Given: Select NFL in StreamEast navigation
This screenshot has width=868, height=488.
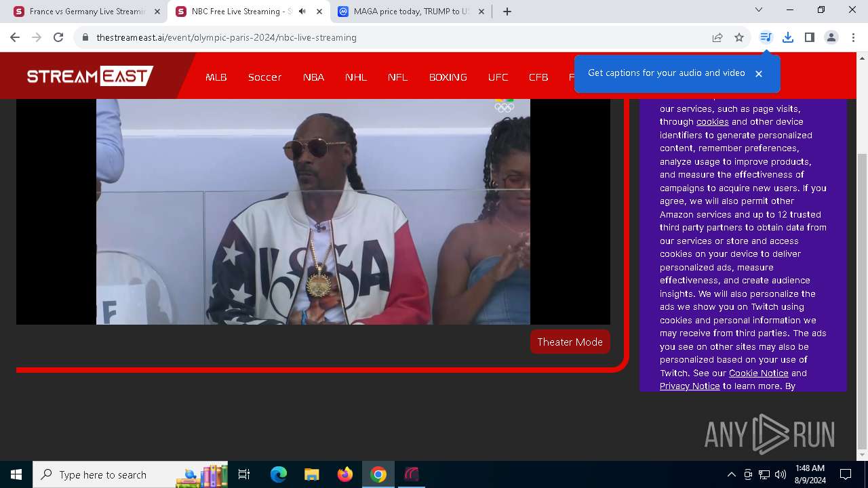Looking at the screenshot, I should (x=398, y=77).
